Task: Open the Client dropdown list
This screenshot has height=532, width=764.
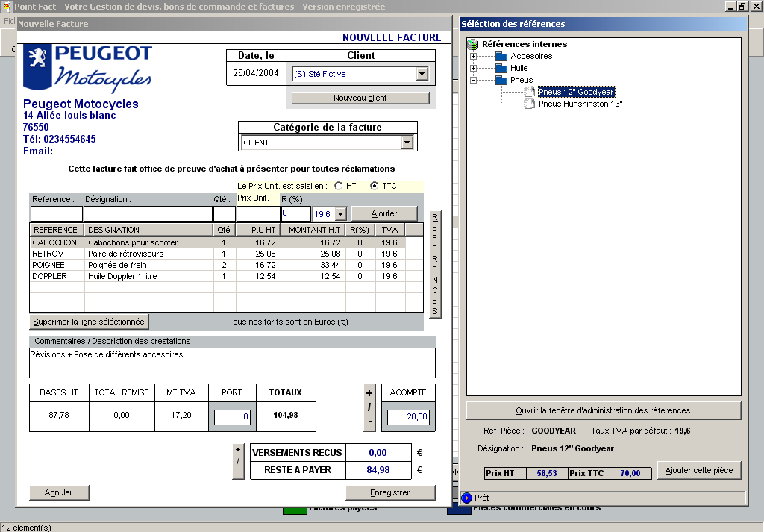Action: pos(422,74)
